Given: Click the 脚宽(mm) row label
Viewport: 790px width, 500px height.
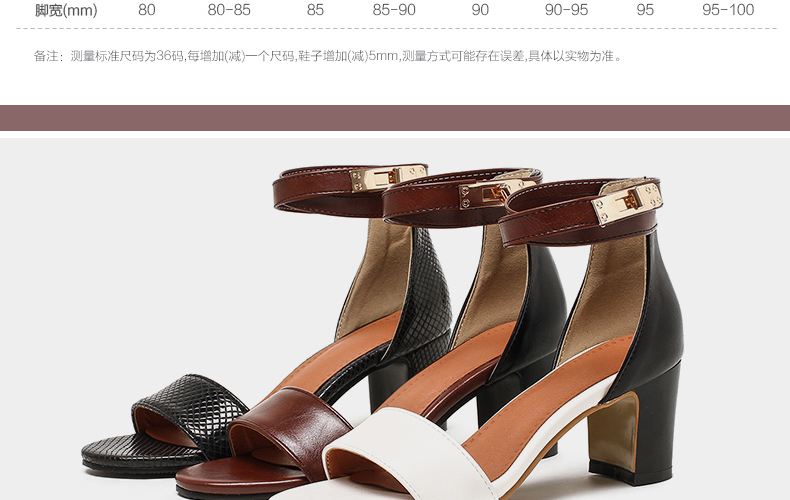Looking at the screenshot, I should pyautogui.click(x=65, y=11).
